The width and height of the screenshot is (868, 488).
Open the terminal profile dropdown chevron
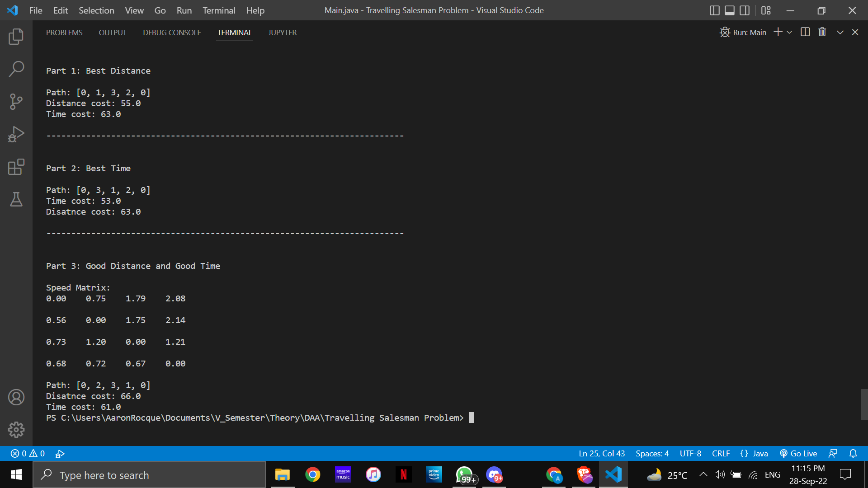[789, 32]
